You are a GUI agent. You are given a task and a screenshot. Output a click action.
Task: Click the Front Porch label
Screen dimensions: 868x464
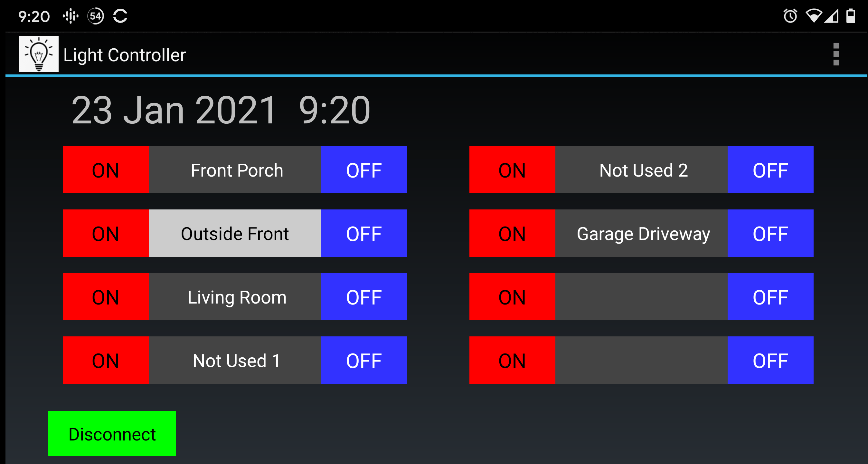(237, 169)
